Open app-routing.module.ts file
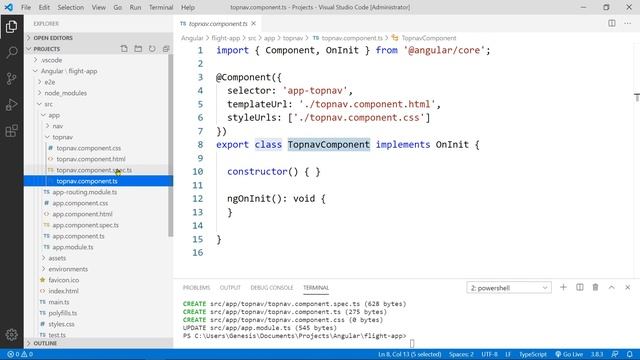The height and width of the screenshot is (360, 640). tap(84, 192)
